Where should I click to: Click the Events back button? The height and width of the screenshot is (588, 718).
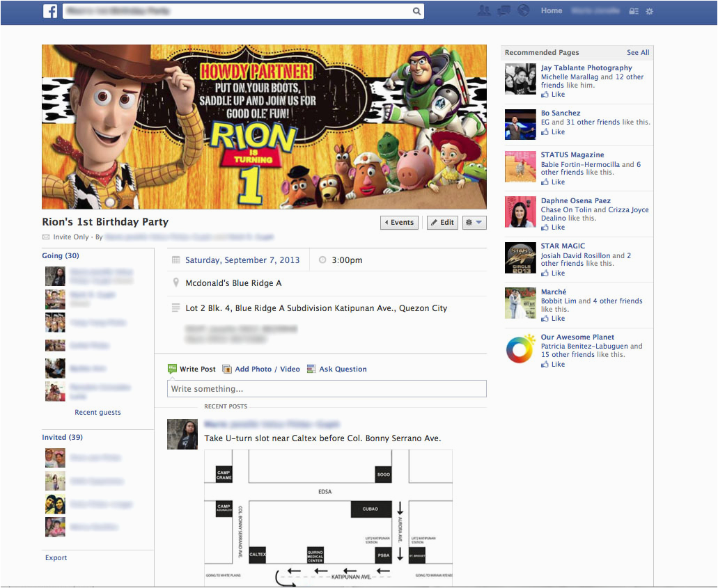point(399,223)
